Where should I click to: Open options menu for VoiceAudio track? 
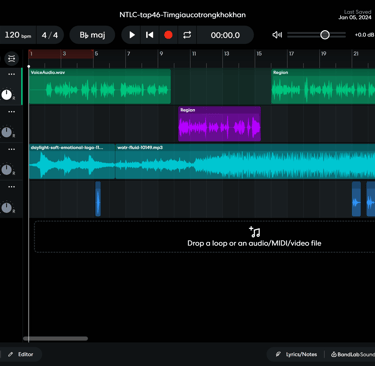(x=11, y=74)
